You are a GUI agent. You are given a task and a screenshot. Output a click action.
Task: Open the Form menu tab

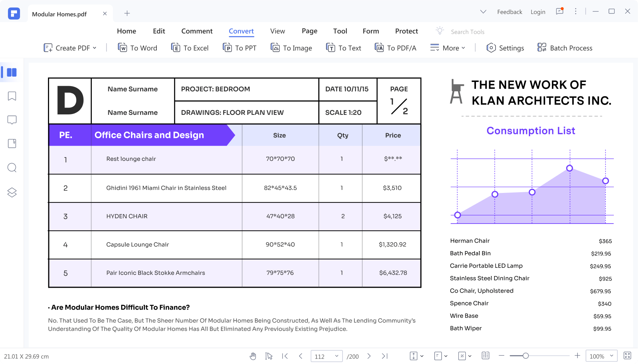tap(371, 31)
